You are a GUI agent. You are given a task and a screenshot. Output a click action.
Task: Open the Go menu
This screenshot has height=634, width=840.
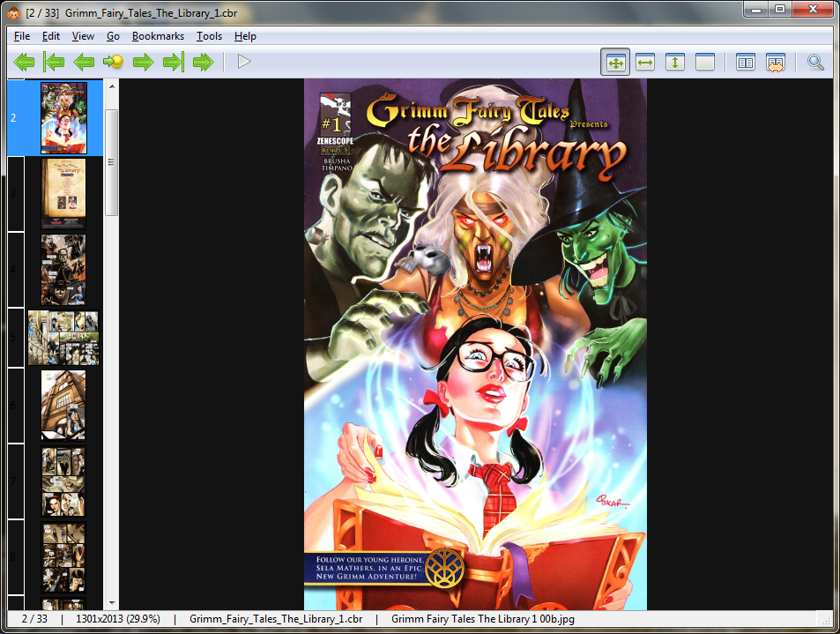[113, 36]
